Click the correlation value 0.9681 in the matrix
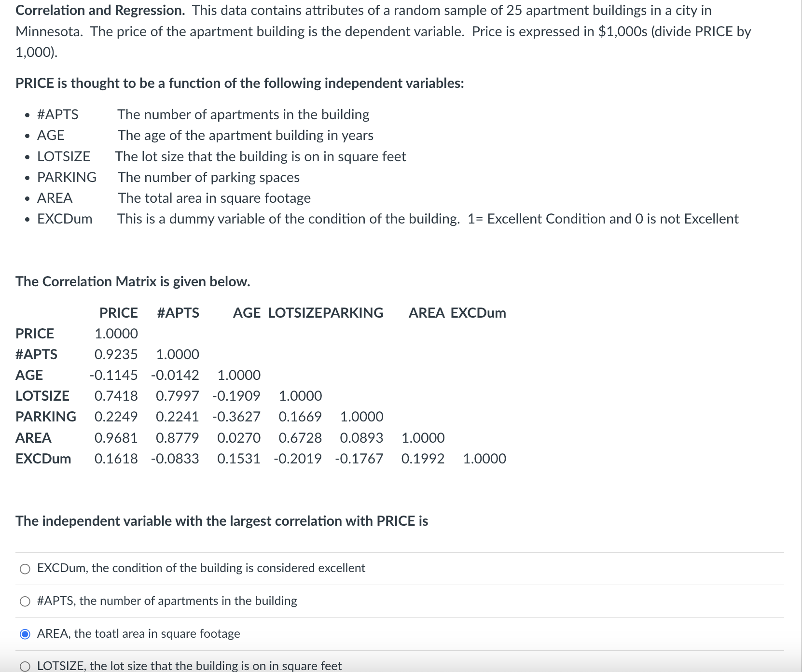Image resolution: width=802 pixels, height=672 pixels. (x=116, y=438)
